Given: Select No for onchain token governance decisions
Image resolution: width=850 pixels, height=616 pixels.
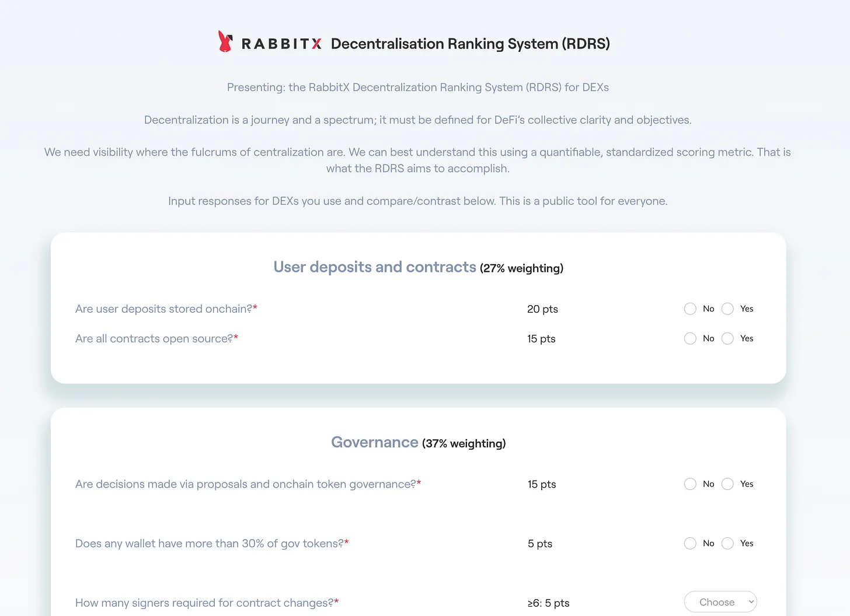Looking at the screenshot, I should 690,484.
